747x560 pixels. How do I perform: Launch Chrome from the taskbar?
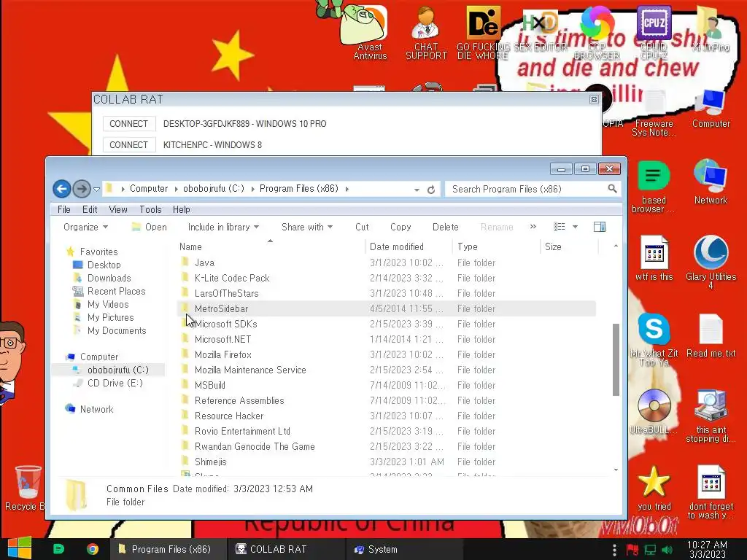point(93,549)
